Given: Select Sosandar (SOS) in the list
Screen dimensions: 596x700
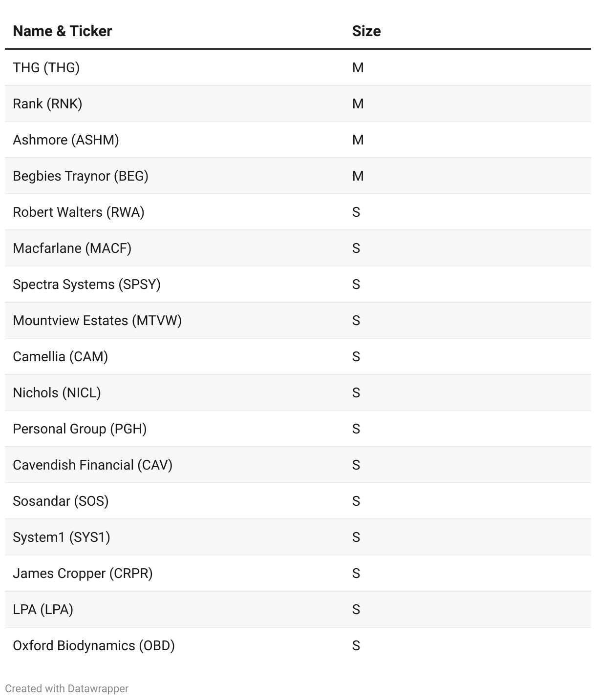Looking at the screenshot, I should pyautogui.click(x=61, y=501).
